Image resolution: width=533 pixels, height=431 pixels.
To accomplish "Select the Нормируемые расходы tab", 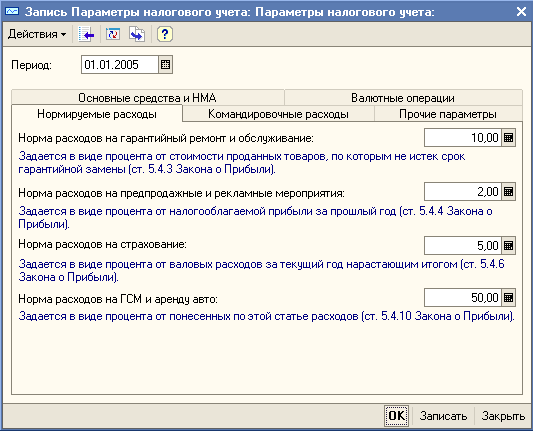I will pos(97,114).
